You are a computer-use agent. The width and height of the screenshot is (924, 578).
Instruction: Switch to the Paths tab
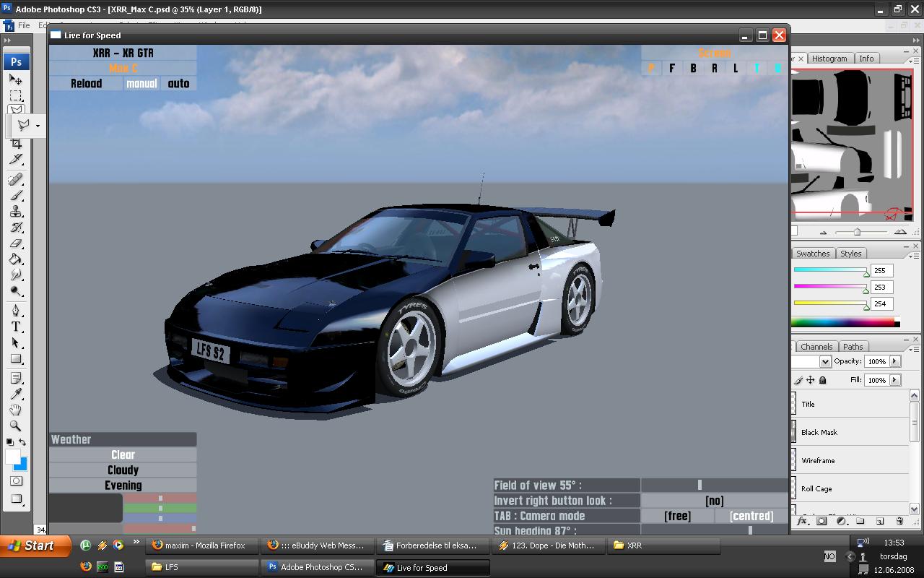pyautogui.click(x=853, y=347)
